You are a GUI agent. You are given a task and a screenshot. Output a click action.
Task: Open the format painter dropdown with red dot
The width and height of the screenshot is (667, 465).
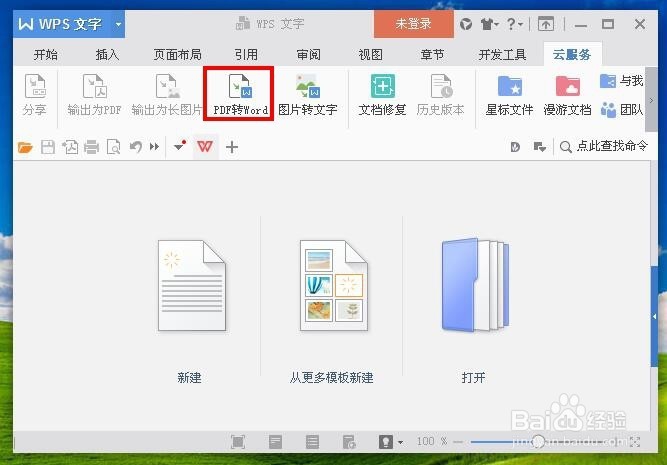(180, 146)
